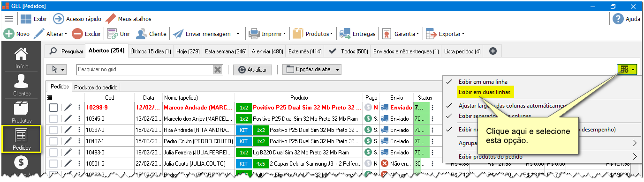Image resolution: width=644 pixels, height=182 pixels.
Task: Open Acesso rápido quick access
Action: coord(77,19)
